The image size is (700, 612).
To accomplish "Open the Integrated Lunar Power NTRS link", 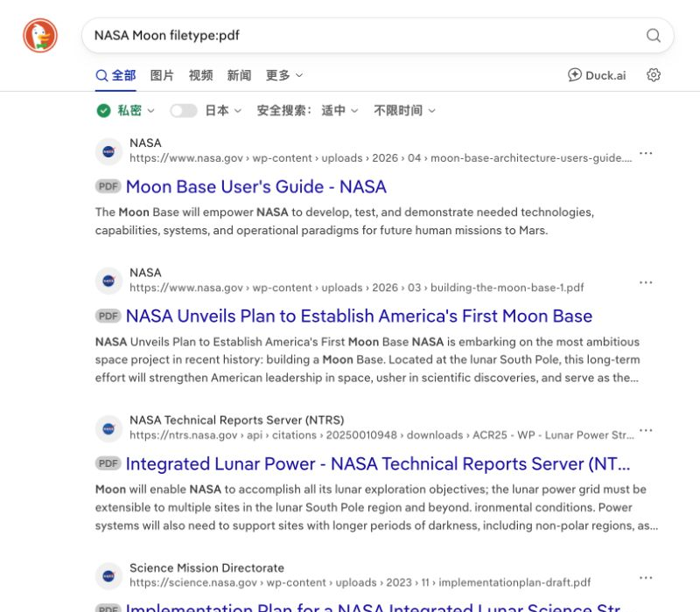I will (378, 464).
